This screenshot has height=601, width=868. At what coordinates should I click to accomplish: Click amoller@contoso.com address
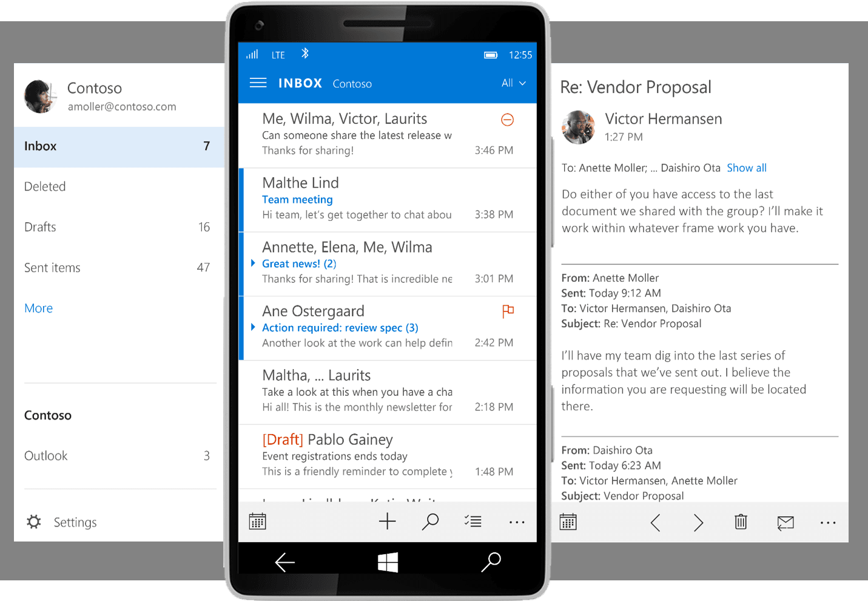point(122,107)
